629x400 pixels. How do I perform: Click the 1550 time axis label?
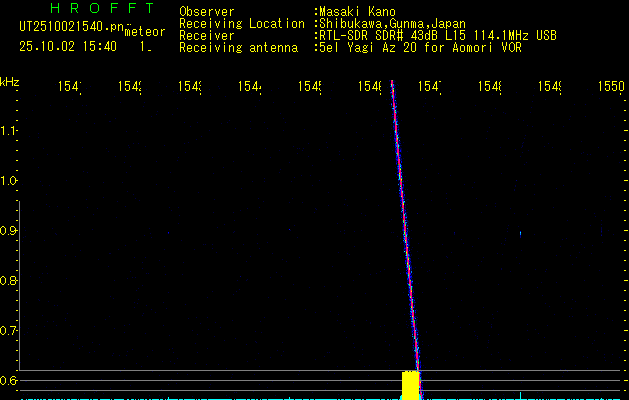611,88
